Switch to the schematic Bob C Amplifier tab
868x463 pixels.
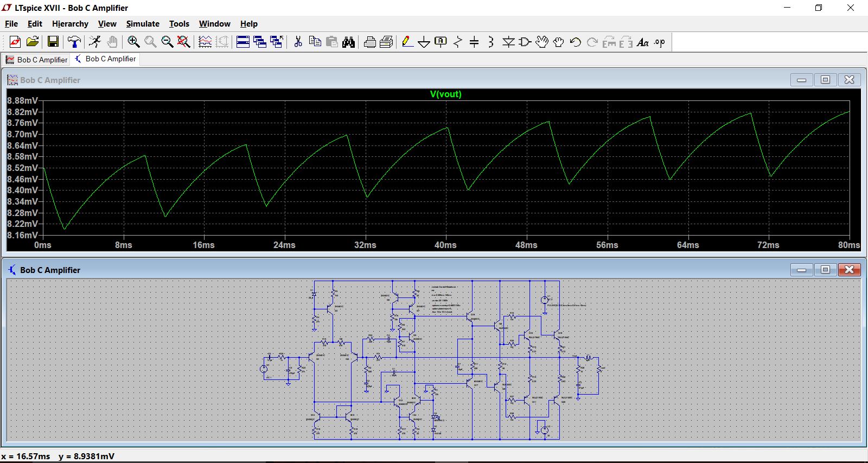coord(105,59)
